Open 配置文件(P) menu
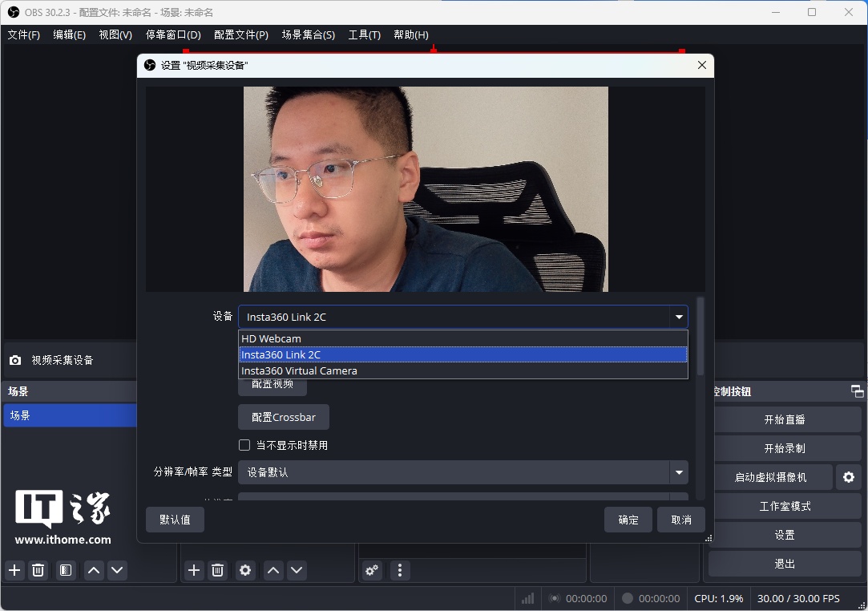 (241, 35)
